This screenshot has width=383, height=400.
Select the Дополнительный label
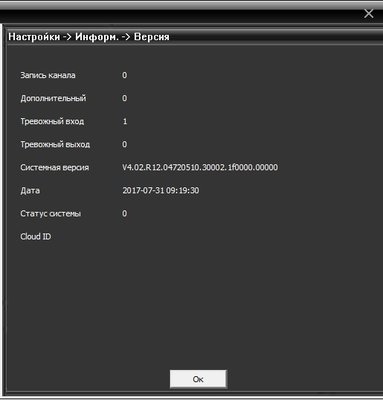(x=53, y=98)
